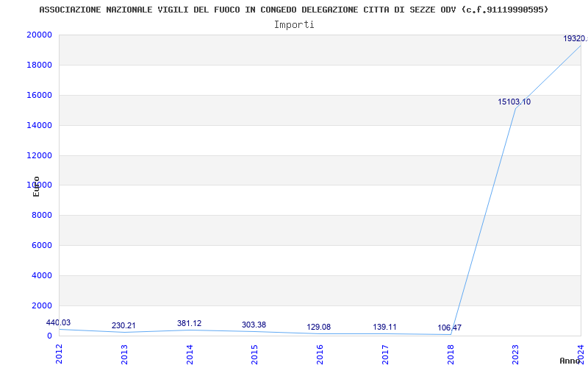Select the 2013 x-axis year label
The image size is (588, 368).
[x=124, y=355]
